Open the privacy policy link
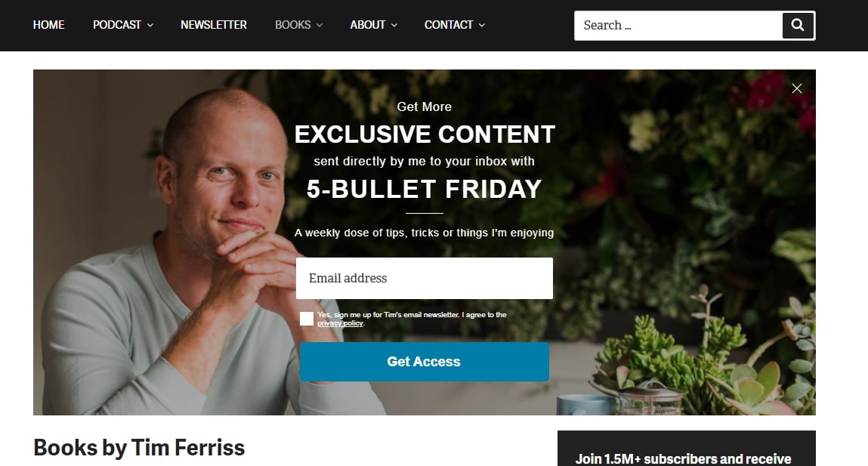Viewport: 868px width, 466px height. pyautogui.click(x=341, y=323)
